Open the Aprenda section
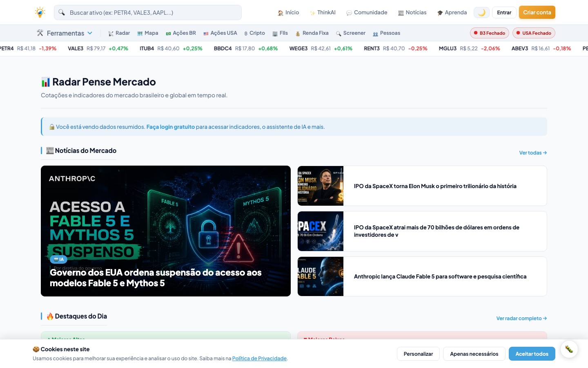 452,12
